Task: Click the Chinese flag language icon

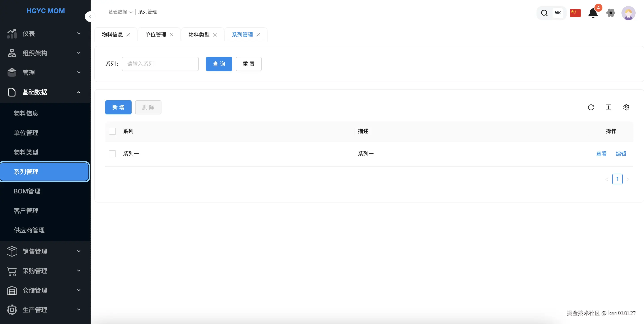Action: [x=575, y=13]
